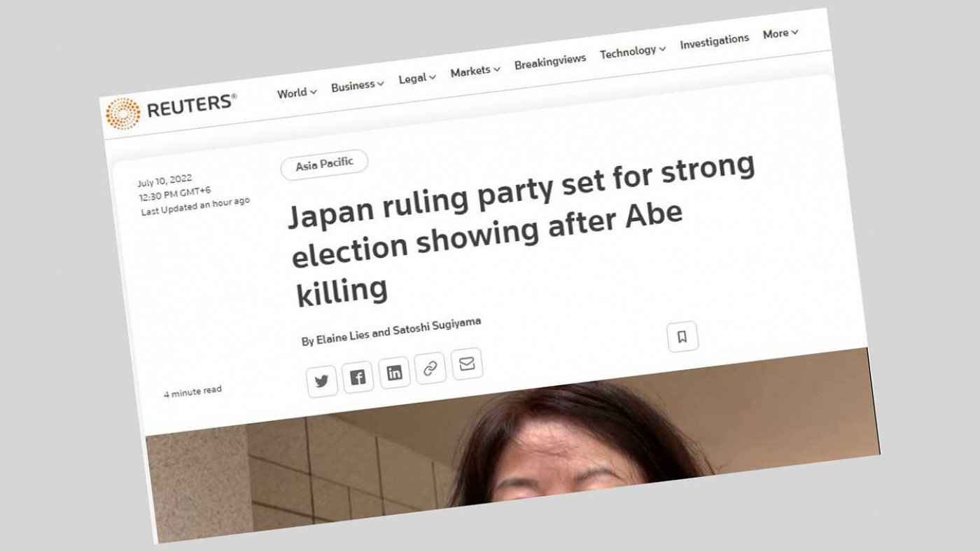Click the Reuters logo
Viewport: 980px width, 552px height.
[x=170, y=109]
